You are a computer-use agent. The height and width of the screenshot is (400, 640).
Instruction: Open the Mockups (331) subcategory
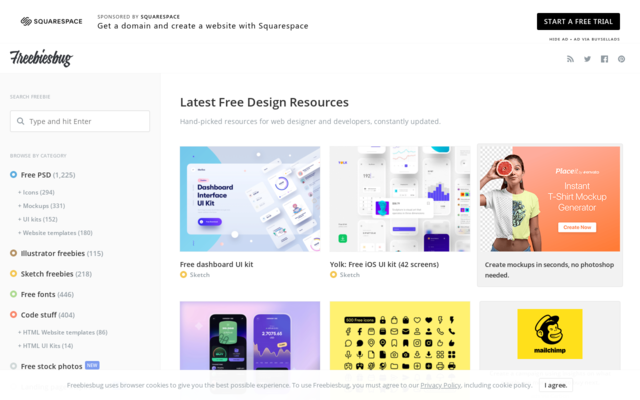tap(42, 206)
